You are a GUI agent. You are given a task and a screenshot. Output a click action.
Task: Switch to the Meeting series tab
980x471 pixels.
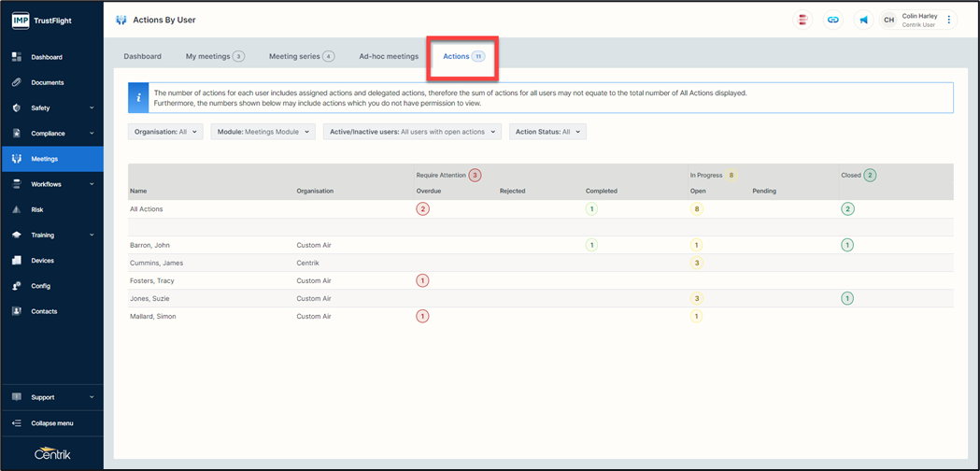(x=301, y=56)
